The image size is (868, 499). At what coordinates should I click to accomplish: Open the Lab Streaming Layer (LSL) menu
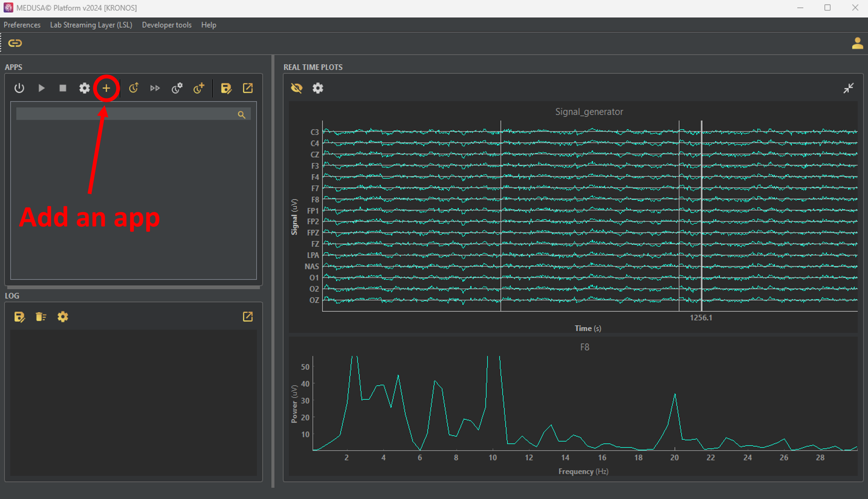tap(91, 25)
